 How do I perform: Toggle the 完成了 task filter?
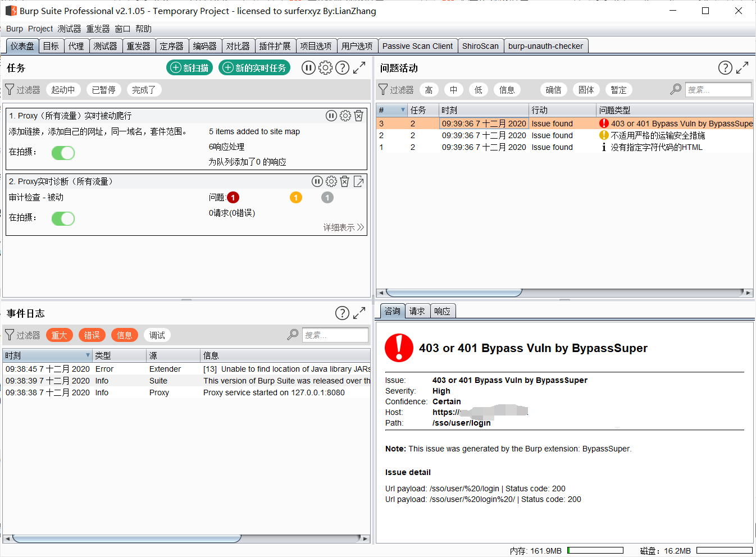coord(144,90)
